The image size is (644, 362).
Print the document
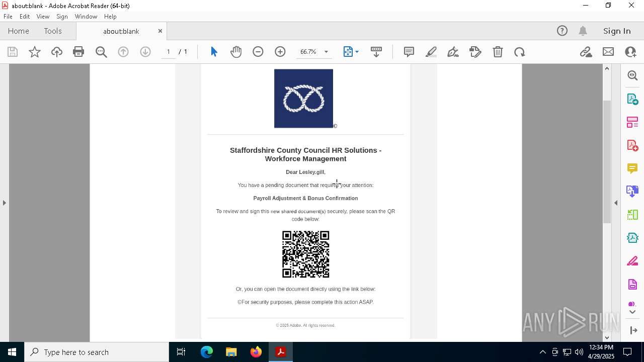tap(78, 52)
